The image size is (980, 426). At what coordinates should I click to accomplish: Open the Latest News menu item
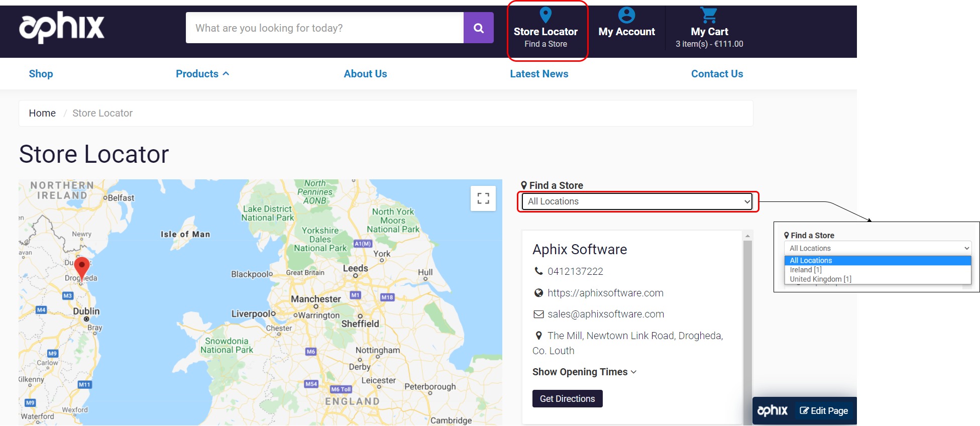click(x=539, y=74)
